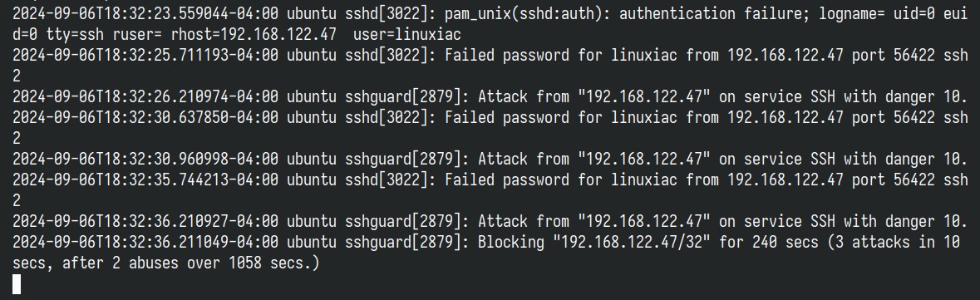980x300 pixels.
Task: Click timestamp ending 18:32:30.960998-04:00
Action: tap(145, 159)
